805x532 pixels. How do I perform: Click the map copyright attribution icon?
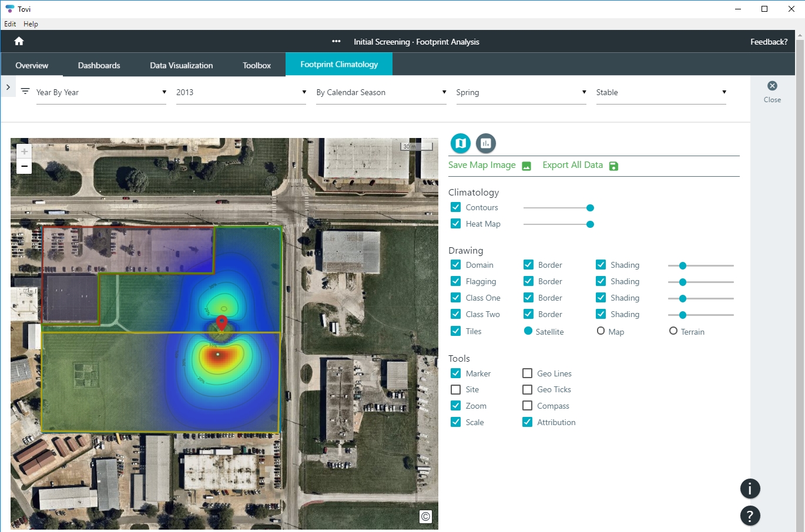(x=425, y=516)
